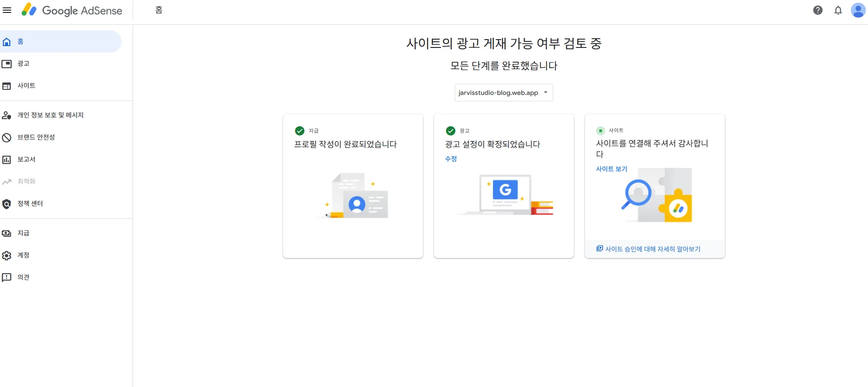Click the 개인 정보 보호 및 메시지 icon
This screenshot has height=387, width=868.
click(6, 116)
